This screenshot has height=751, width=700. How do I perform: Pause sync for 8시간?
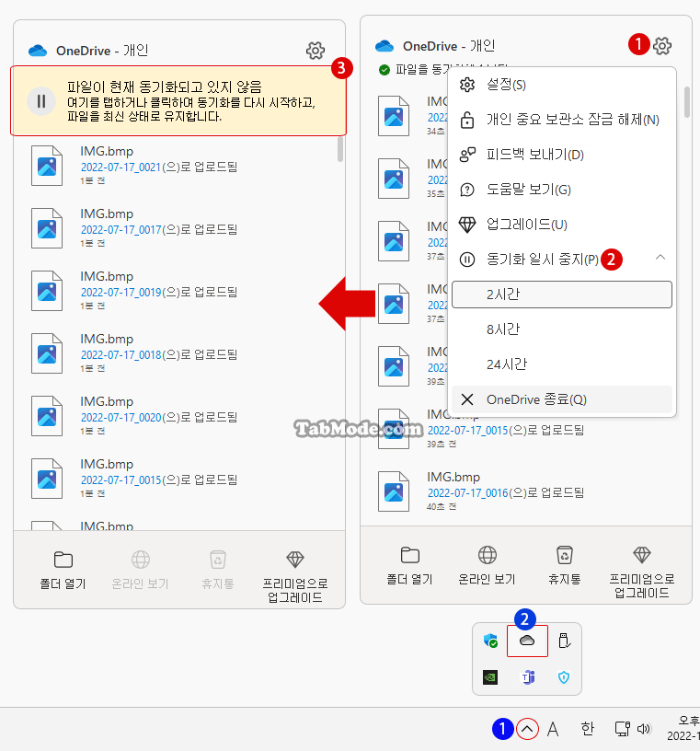click(x=562, y=329)
